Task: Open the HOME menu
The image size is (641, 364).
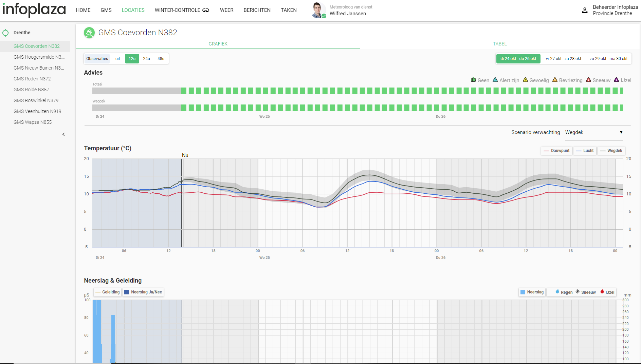Action: click(x=83, y=10)
